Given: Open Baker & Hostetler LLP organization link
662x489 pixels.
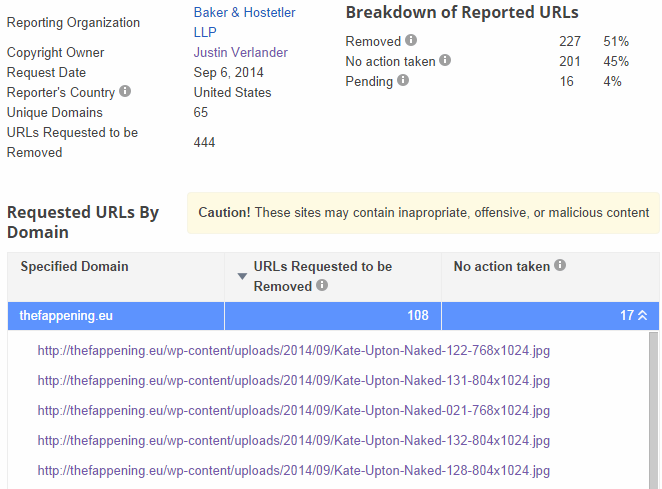Looking at the screenshot, I should click(244, 13).
